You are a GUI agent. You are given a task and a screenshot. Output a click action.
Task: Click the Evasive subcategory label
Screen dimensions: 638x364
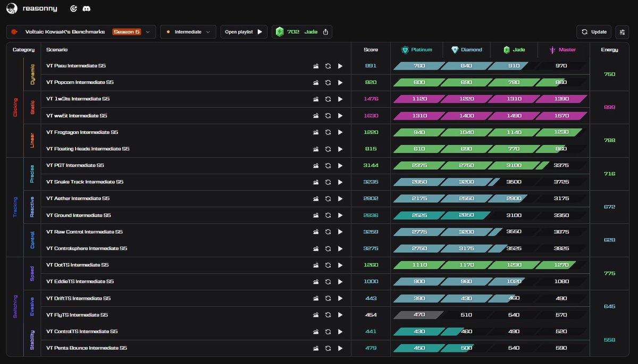[x=32, y=307]
